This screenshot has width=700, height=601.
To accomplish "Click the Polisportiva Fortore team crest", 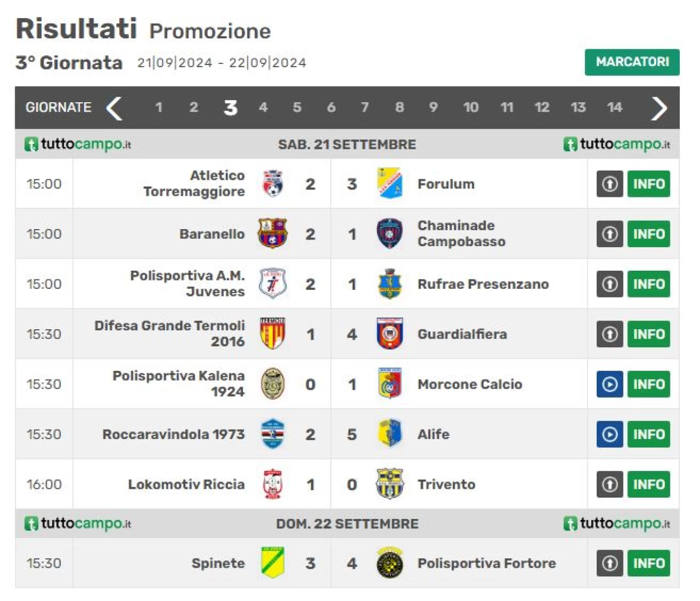I will (x=390, y=563).
